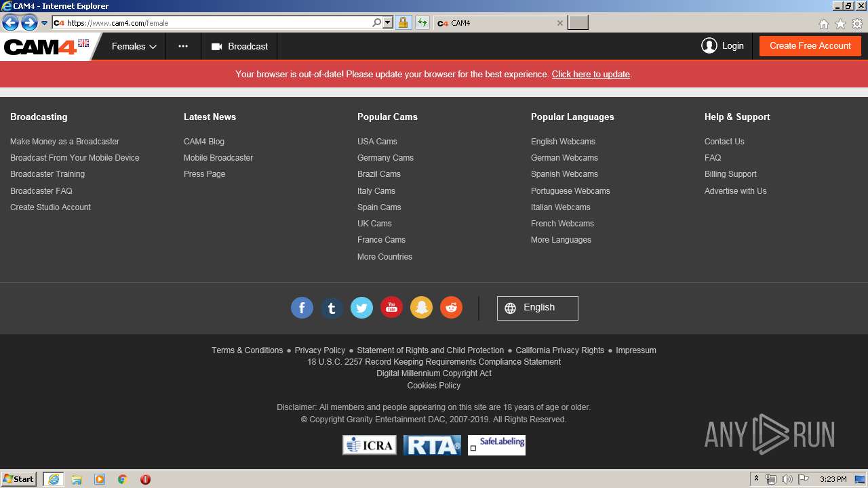This screenshot has height=488, width=868.
Task: Click the address bar search magnifier icon
Action: pos(377,23)
